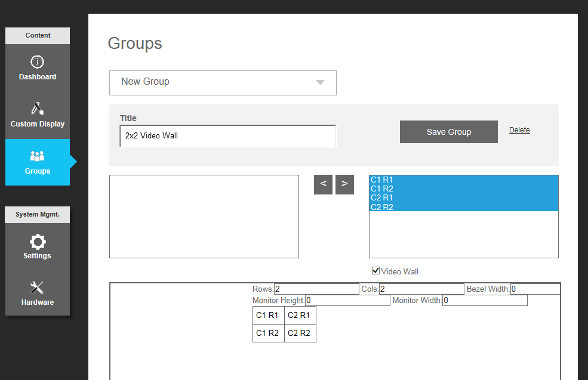
Task: Switch to the Content section header
Action: pos(37,35)
